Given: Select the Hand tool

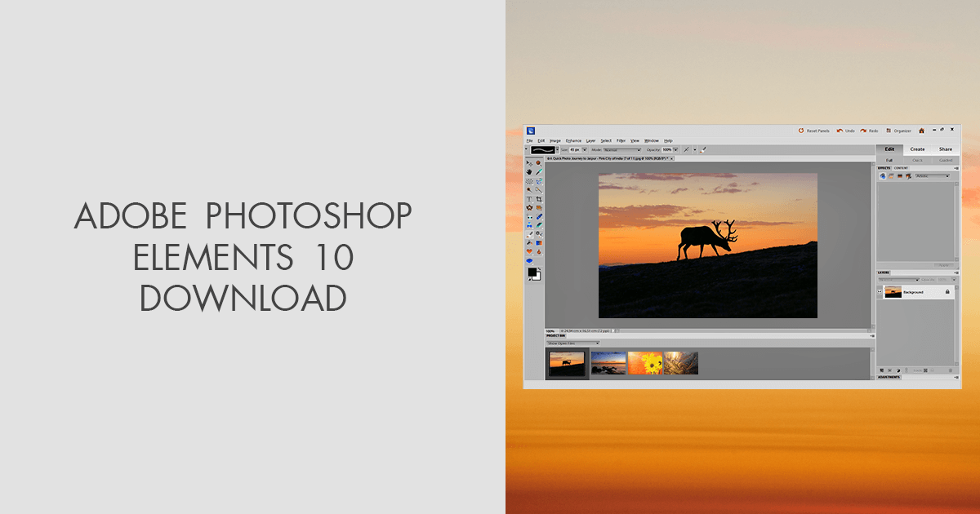Looking at the screenshot, I should click(x=529, y=172).
